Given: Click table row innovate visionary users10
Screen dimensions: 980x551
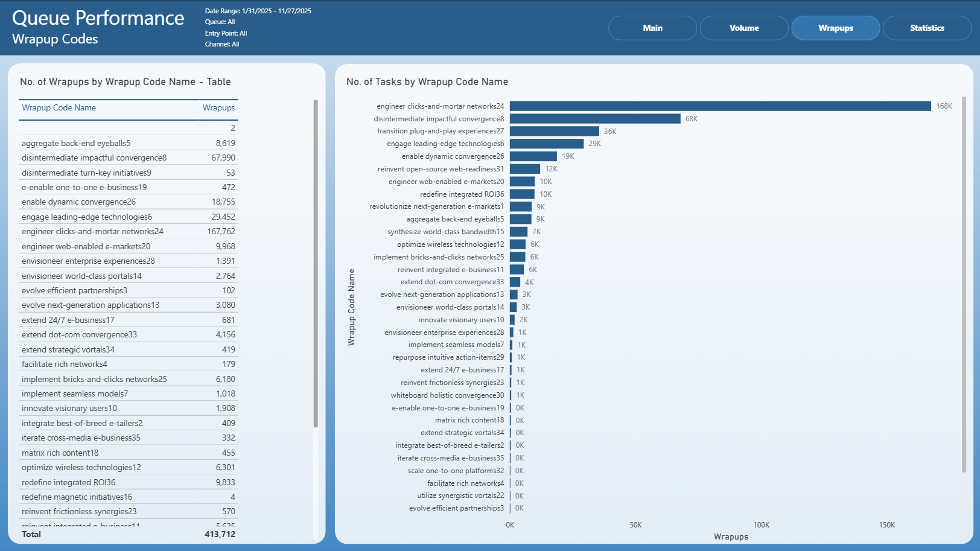Looking at the screenshot, I should (x=129, y=408).
